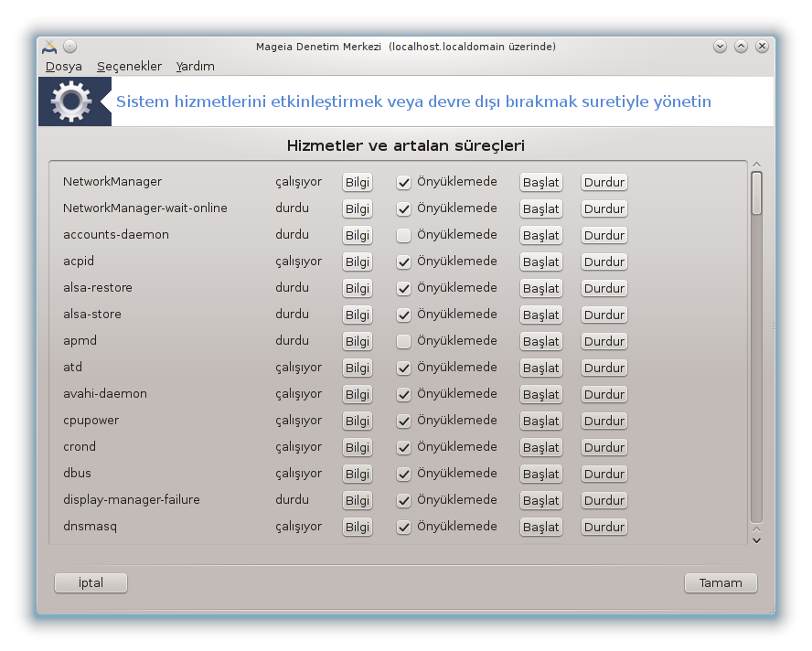
Task: Click the alsa-restore service label
Action: (x=97, y=287)
